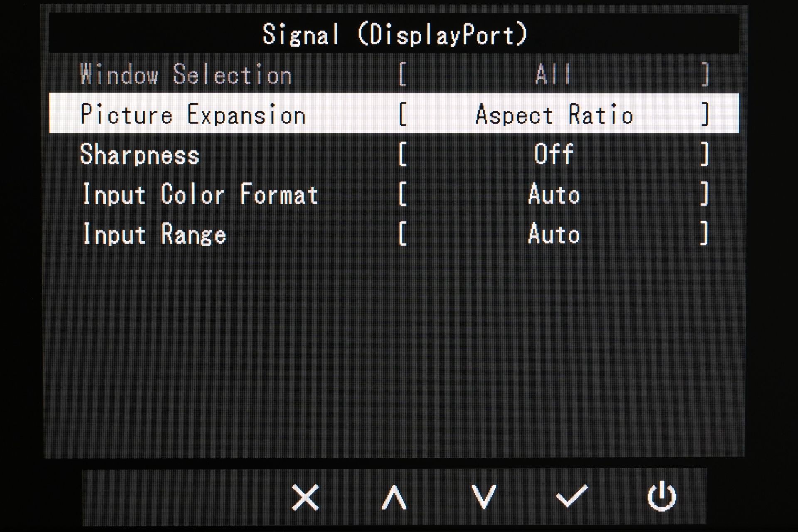Image resolution: width=798 pixels, height=532 pixels.
Task: Select the X cancel icon
Action: coord(305,497)
